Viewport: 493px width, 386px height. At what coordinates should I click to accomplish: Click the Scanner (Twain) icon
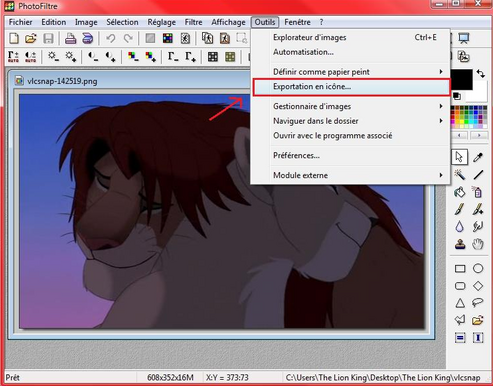(x=88, y=38)
